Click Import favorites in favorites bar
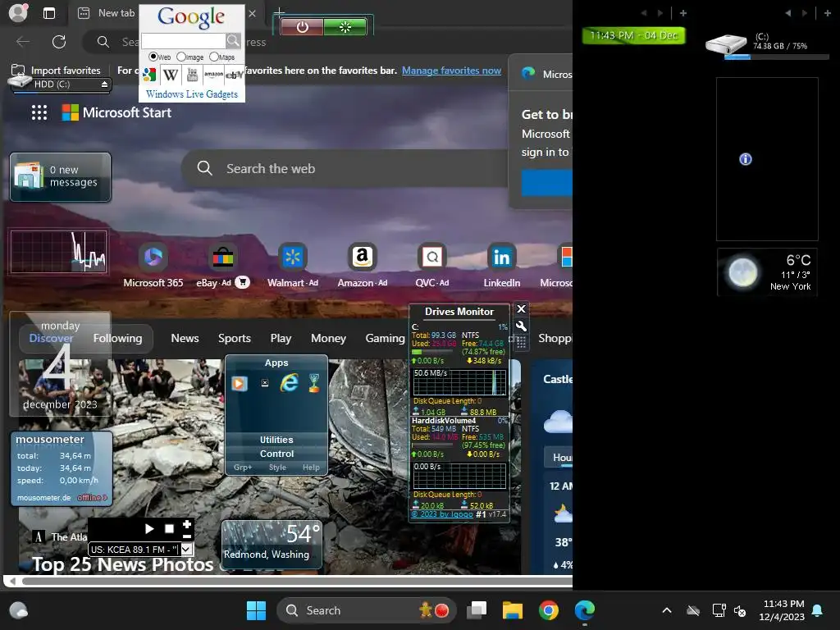Viewport: 840px width, 630px height. [56, 71]
